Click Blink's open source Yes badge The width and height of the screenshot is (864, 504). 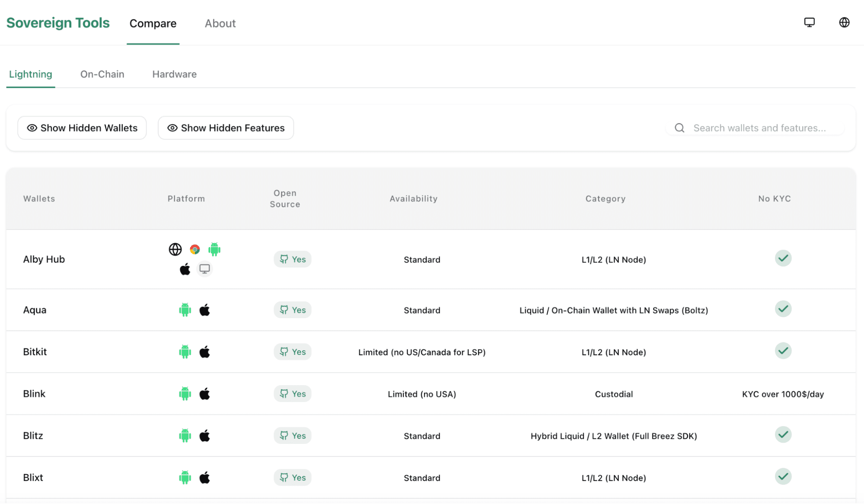point(293,394)
